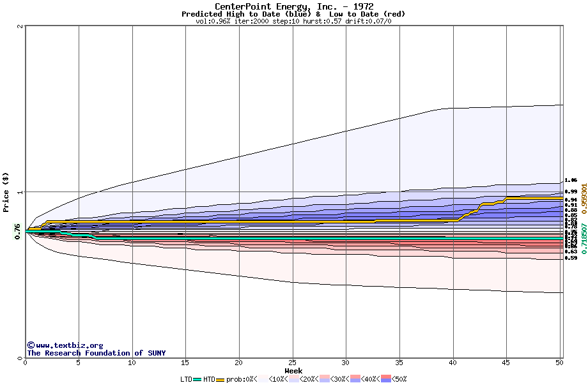Click the orange "0.959301" final high value

(584, 199)
